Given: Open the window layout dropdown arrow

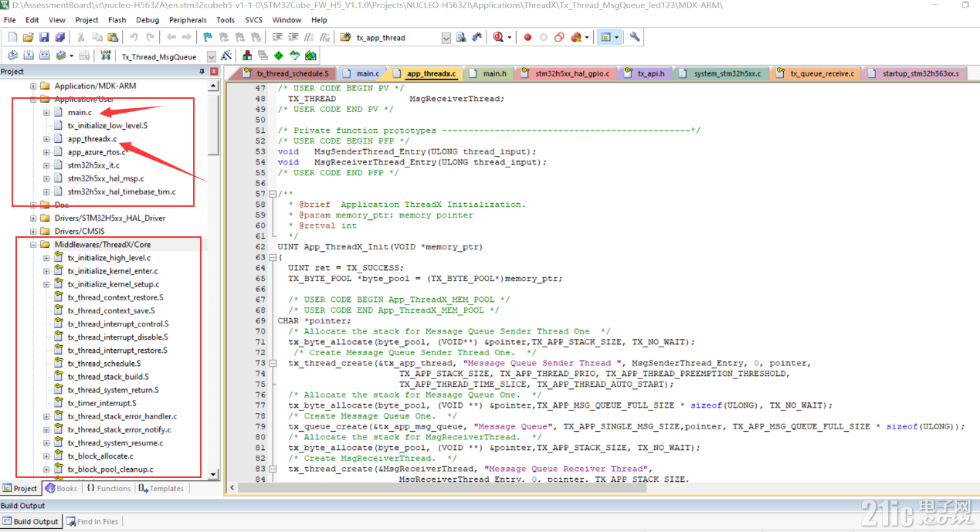Looking at the screenshot, I should point(616,37).
